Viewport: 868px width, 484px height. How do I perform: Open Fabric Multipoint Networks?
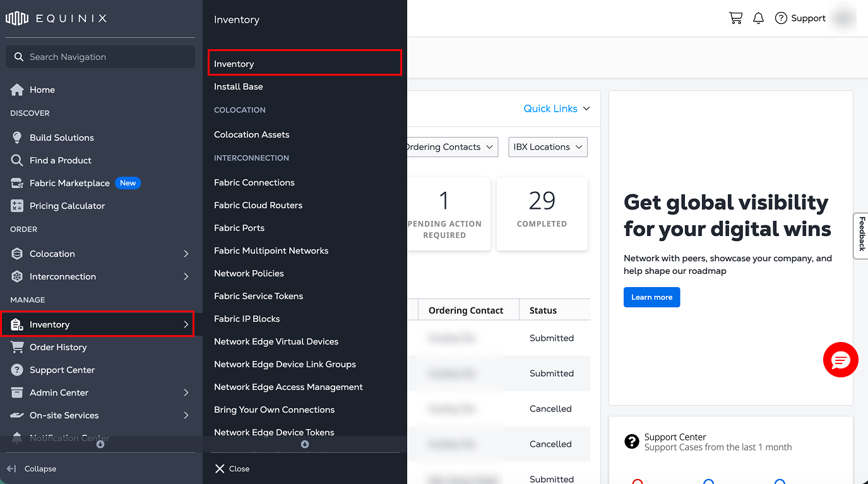point(271,251)
